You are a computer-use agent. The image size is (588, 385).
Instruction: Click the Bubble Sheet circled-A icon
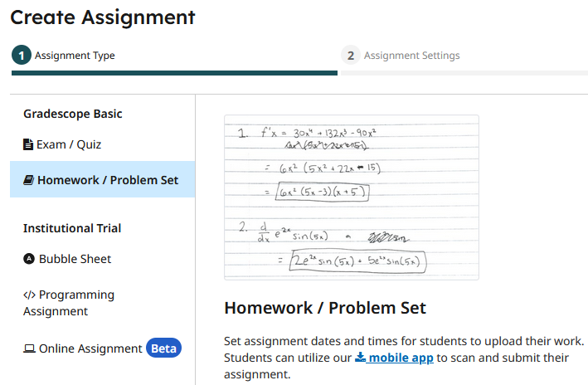pos(29,259)
